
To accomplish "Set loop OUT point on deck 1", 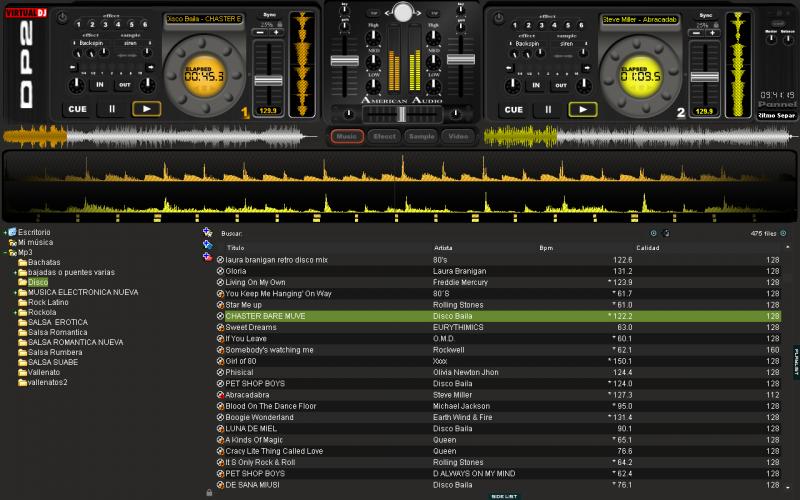I will tap(124, 85).
